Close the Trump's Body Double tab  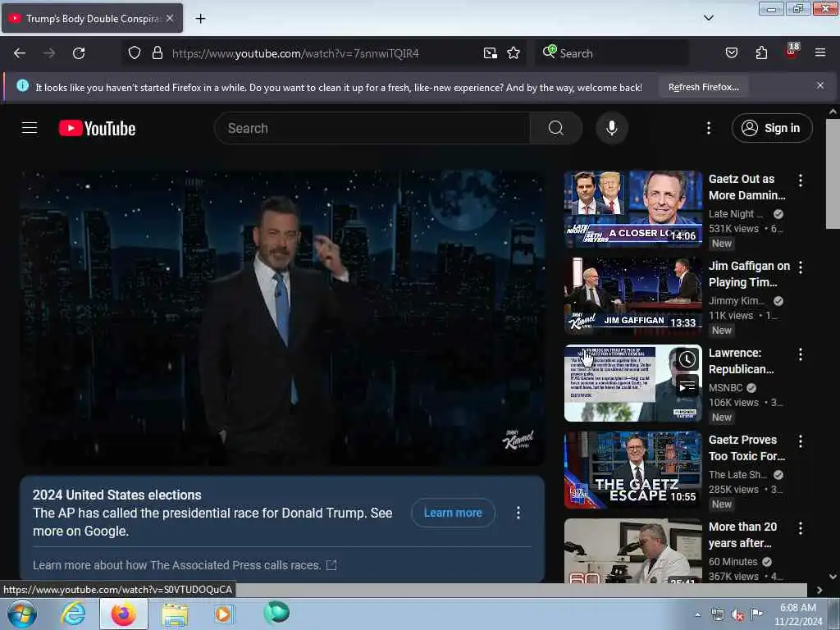click(170, 18)
